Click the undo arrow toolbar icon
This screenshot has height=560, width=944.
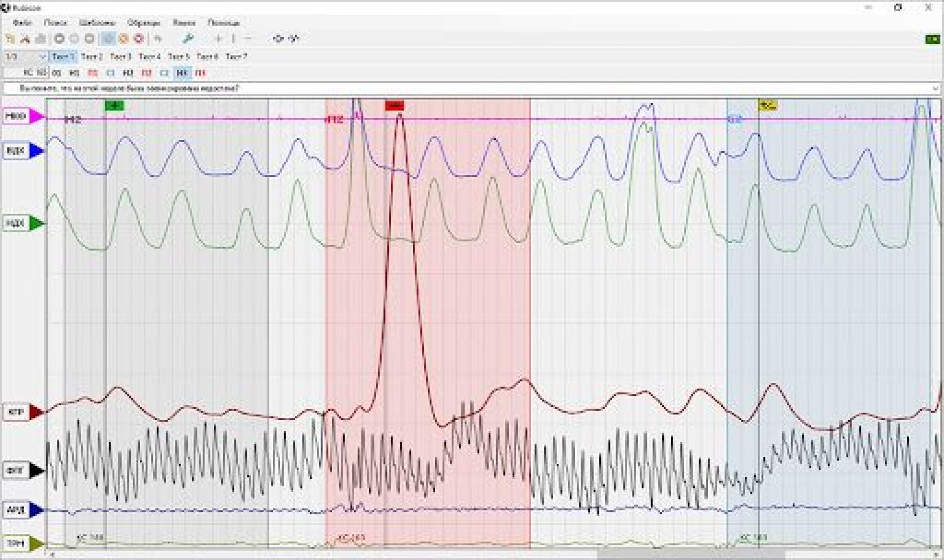click(157, 38)
